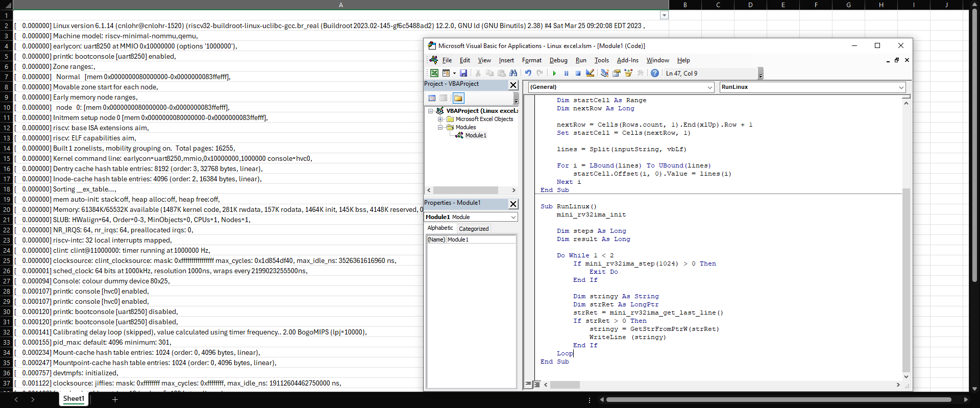This screenshot has height=408, width=980.
Task: Click Procedure View button at code bottom
Action: point(528,384)
